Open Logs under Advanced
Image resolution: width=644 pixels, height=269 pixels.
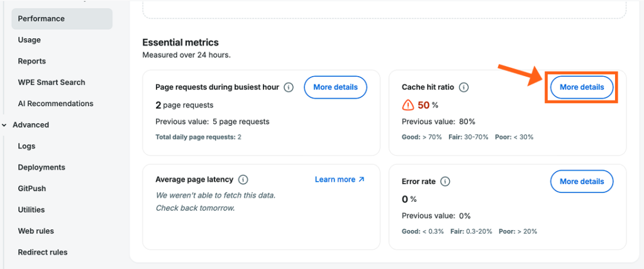click(x=26, y=146)
